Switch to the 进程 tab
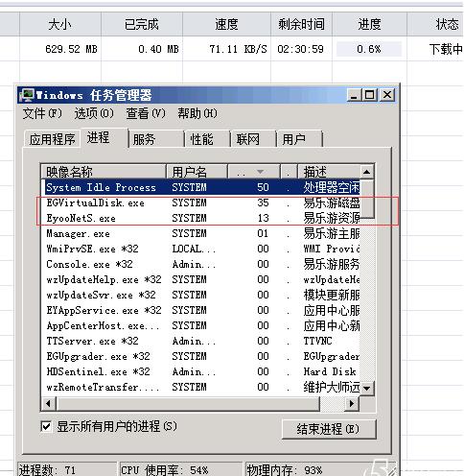This screenshot has height=476, width=464. click(x=104, y=138)
